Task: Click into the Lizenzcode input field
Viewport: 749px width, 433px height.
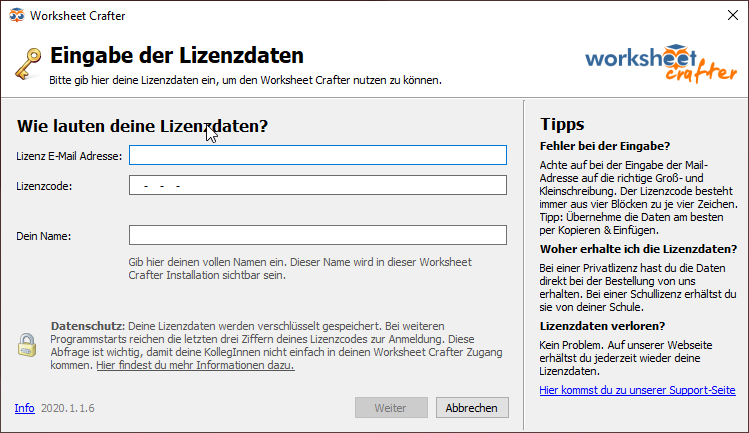Action: (x=318, y=185)
